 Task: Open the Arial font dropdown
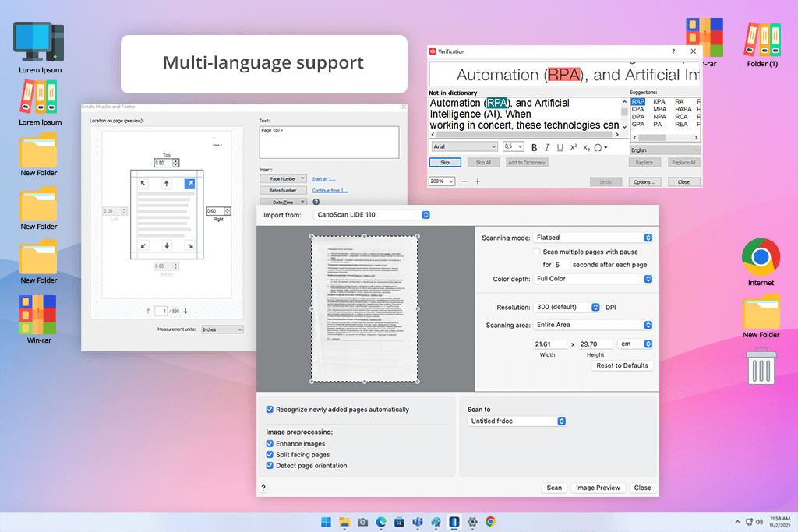click(464, 146)
